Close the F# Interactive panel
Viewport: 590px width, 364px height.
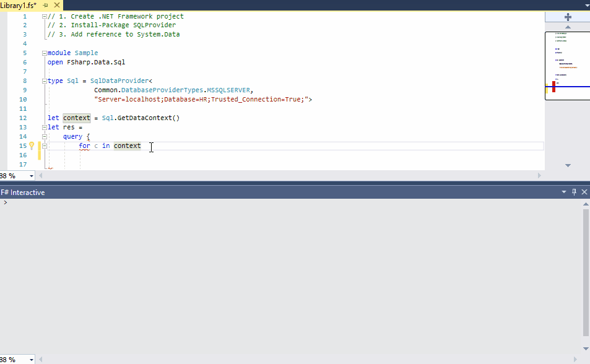[584, 192]
